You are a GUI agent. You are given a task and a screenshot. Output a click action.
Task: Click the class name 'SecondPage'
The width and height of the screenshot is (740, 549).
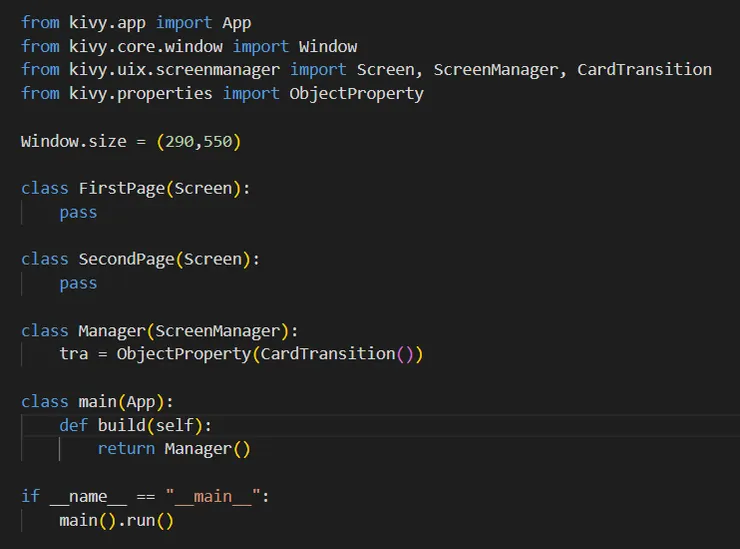tap(126, 259)
